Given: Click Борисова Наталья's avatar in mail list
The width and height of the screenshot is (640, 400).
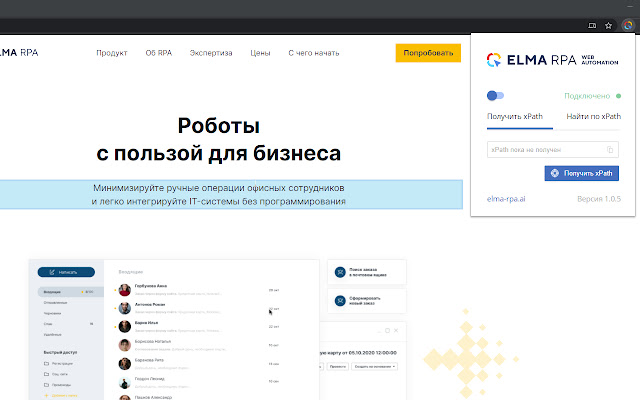Looking at the screenshot, I should click(124, 345).
